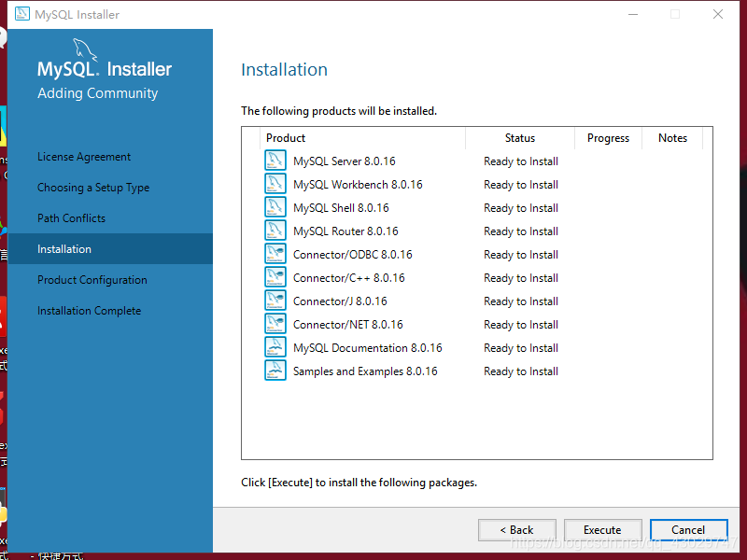Click 'The following products will be installed' text
This screenshot has height=560, width=747.
coord(339,111)
